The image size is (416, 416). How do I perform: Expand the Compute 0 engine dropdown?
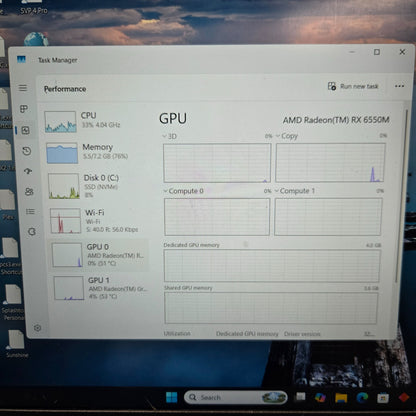pos(184,191)
